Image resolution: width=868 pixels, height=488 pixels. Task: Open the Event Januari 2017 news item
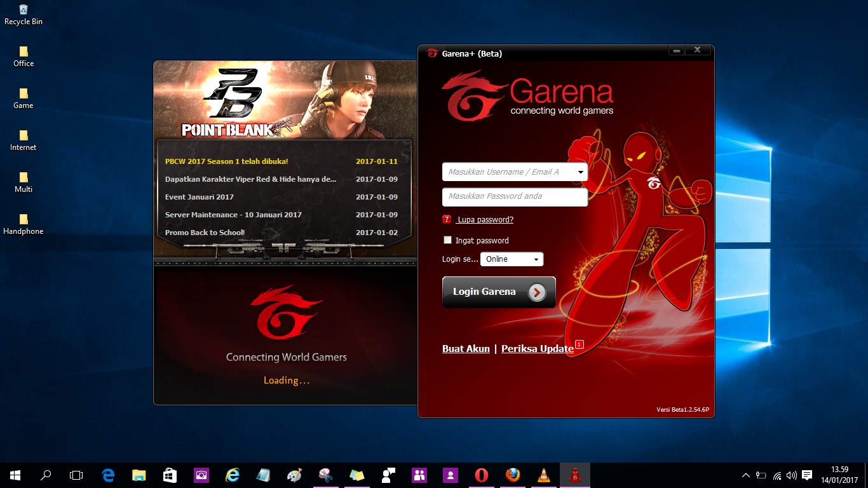[x=200, y=197]
